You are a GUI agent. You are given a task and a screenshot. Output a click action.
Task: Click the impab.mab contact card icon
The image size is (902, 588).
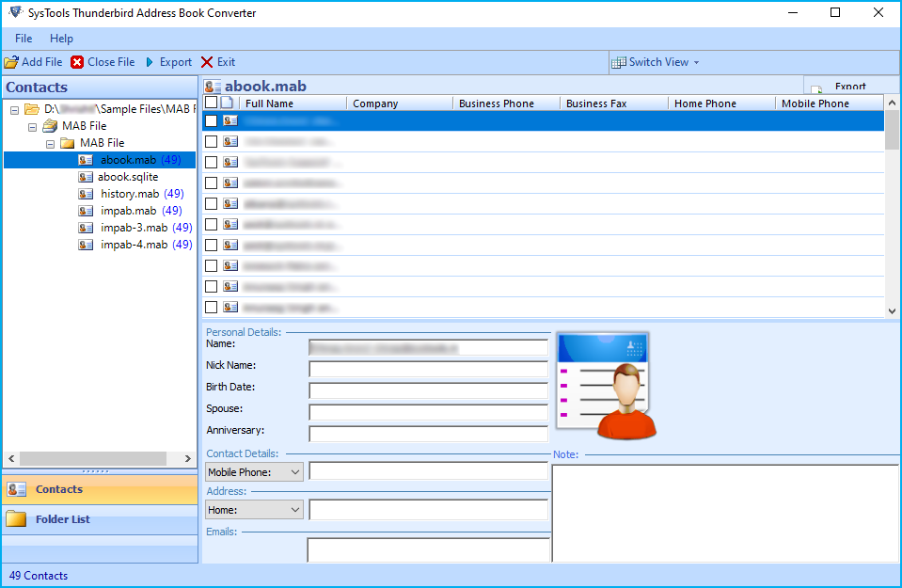86,211
